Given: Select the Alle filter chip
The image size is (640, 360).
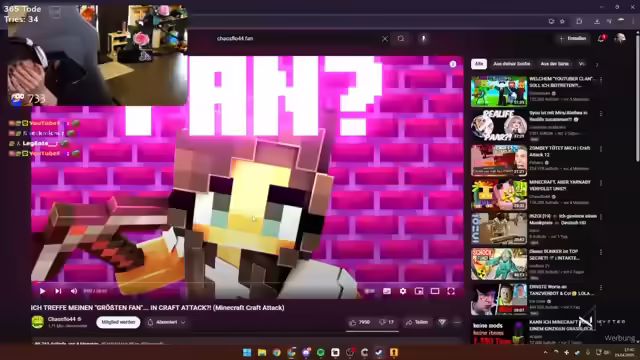Looking at the screenshot, I should point(479,64).
